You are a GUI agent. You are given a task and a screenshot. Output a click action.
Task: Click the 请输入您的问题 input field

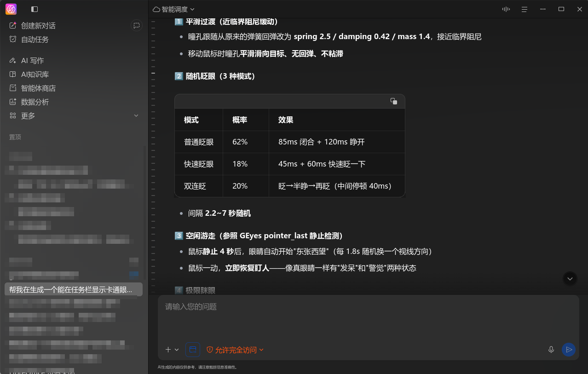368,317
